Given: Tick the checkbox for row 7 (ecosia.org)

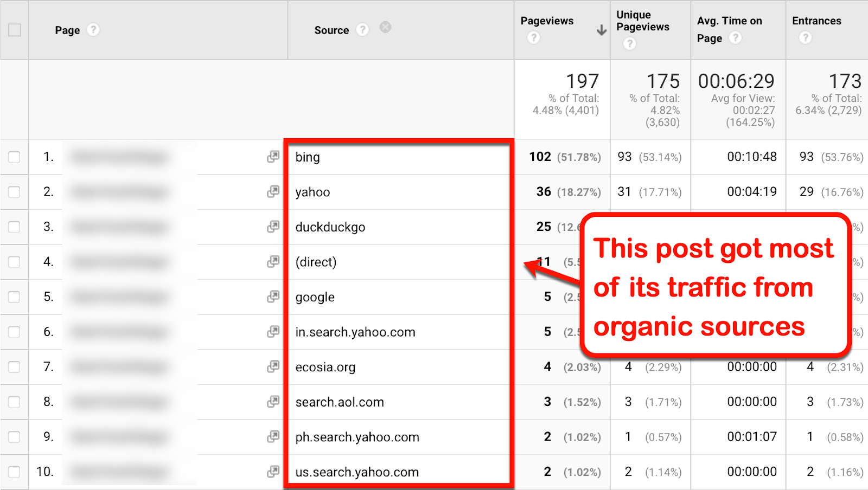Looking at the screenshot, I should click(x=14, y=367).
